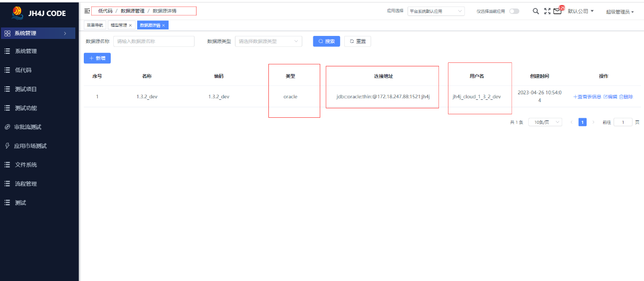The height and width of the screenshot is (281, 644).
Task: Click 删除 for the 1.3.2_dev row
Action: [626, 97]
